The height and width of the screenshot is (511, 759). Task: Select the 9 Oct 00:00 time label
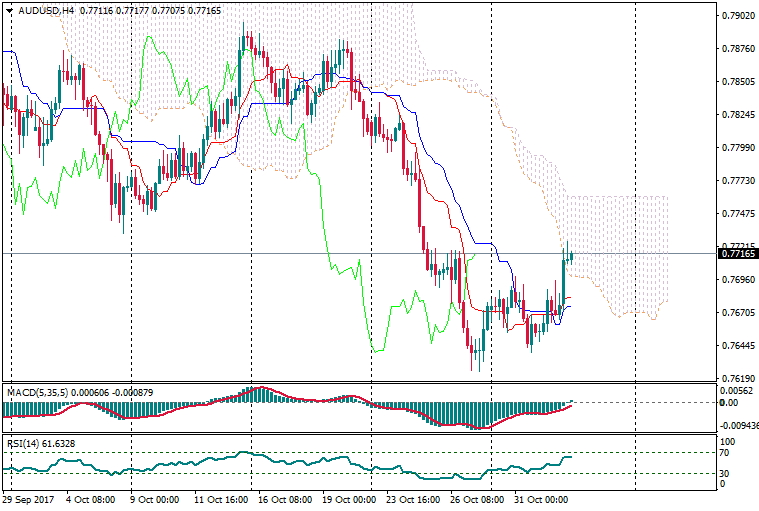(x=152, y=498)
